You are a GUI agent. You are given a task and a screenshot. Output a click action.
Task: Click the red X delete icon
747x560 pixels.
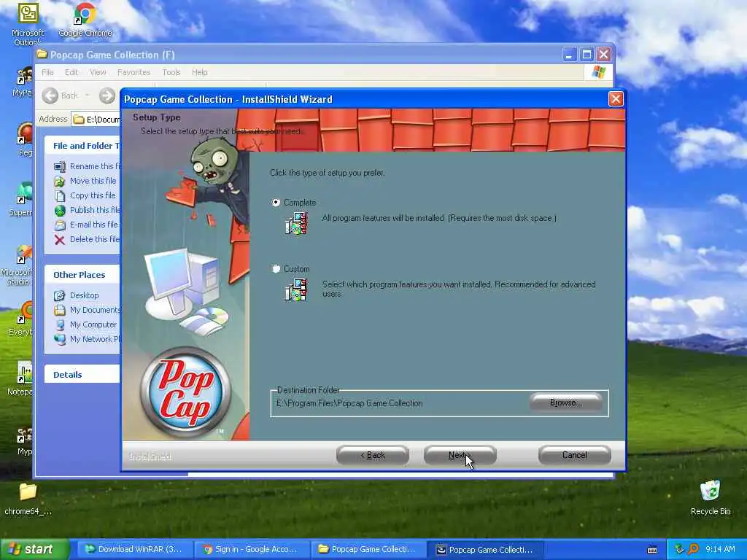point(60,239)
